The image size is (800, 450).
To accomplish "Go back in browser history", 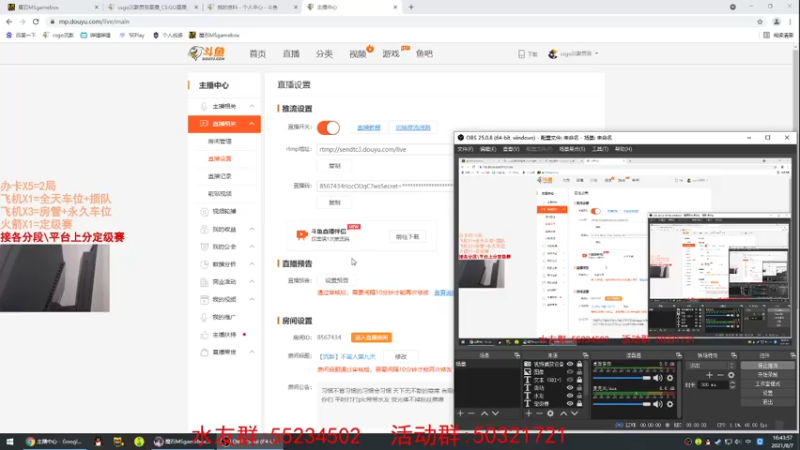I will coord(9,21).
